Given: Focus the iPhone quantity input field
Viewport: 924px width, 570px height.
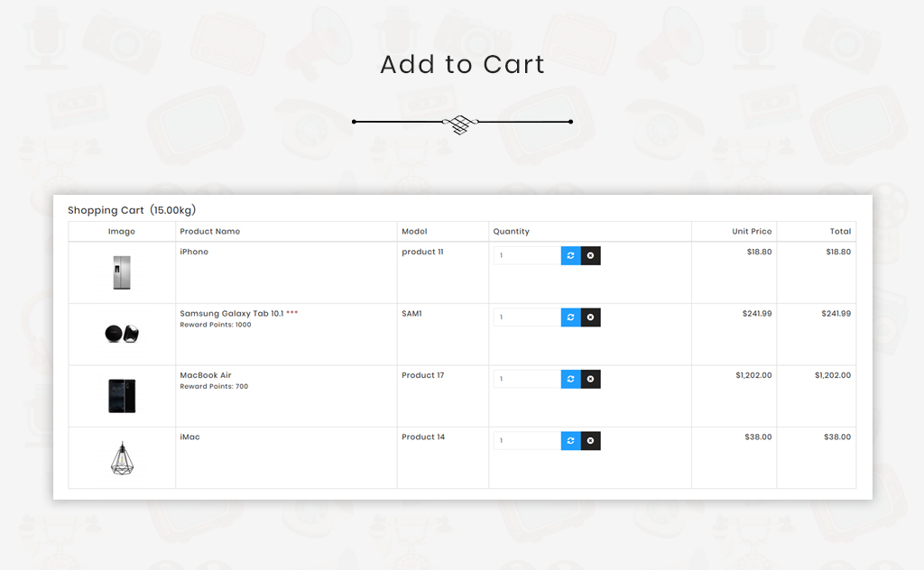Looking at the screenshot, I should (x=527, y=255).
